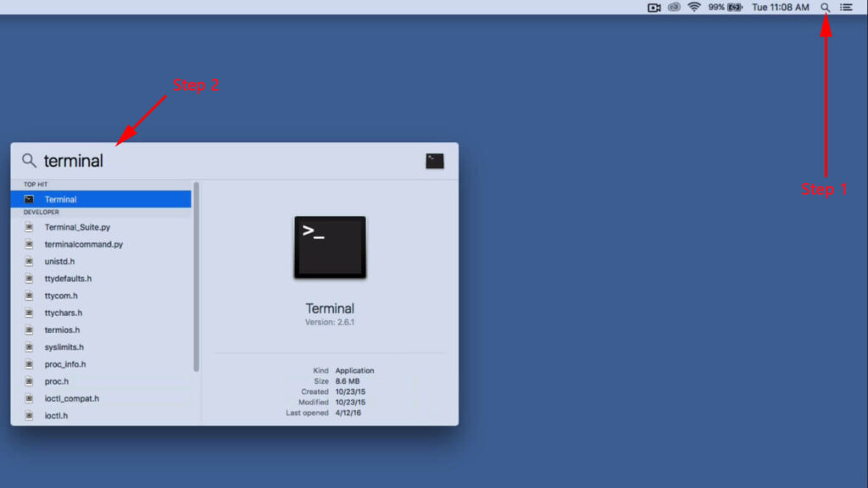
Task: Pick the ttydefaults.h result
Action: pyautogui.click(x=101, y=278)
